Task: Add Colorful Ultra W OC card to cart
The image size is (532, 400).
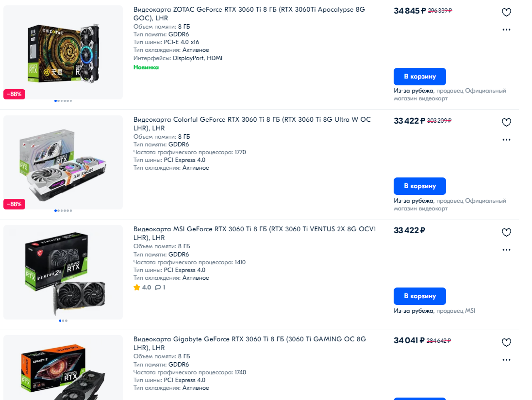Action: tap(420, 186)
